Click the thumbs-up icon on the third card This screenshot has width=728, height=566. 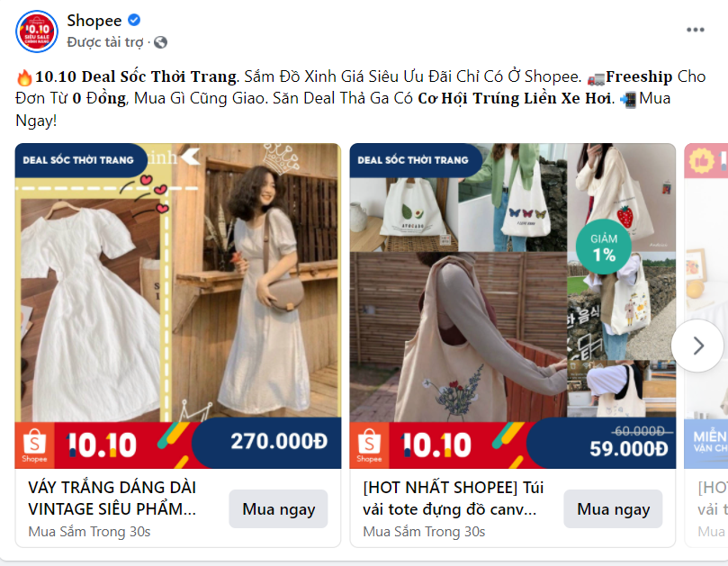pyautogui.click(x=701, y=161)
